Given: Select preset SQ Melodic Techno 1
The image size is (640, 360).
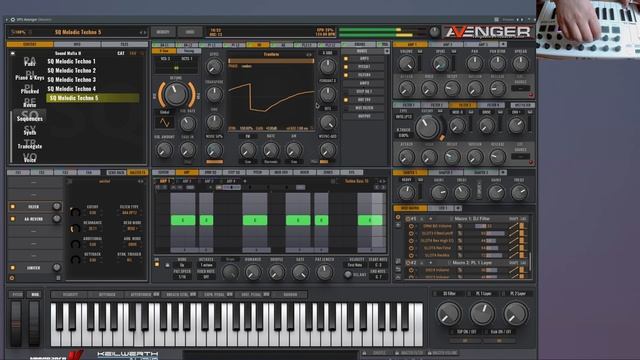Looking at the screenshot, I should pyautogui.click(x=71, y=61).
